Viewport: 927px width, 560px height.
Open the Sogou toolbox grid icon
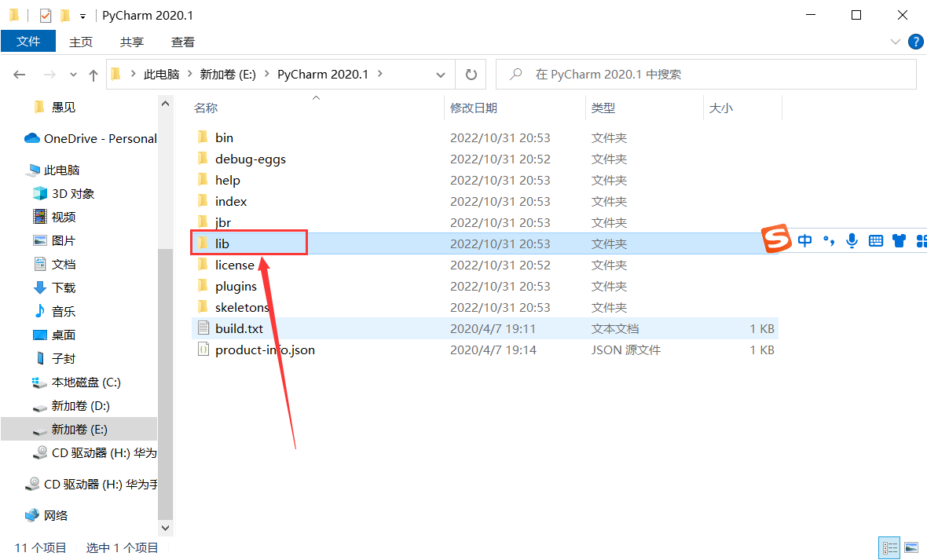pyautogui.click(x=921, y=240)
